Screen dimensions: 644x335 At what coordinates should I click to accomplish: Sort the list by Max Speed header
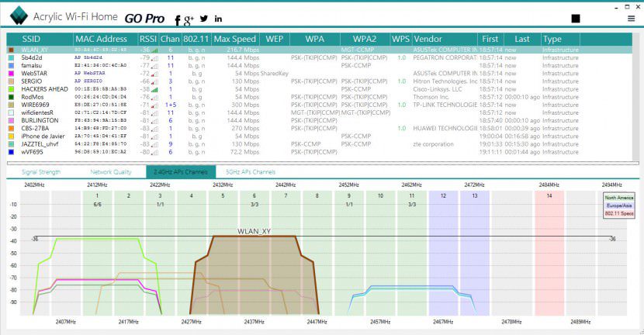click(x=234, y=39)
